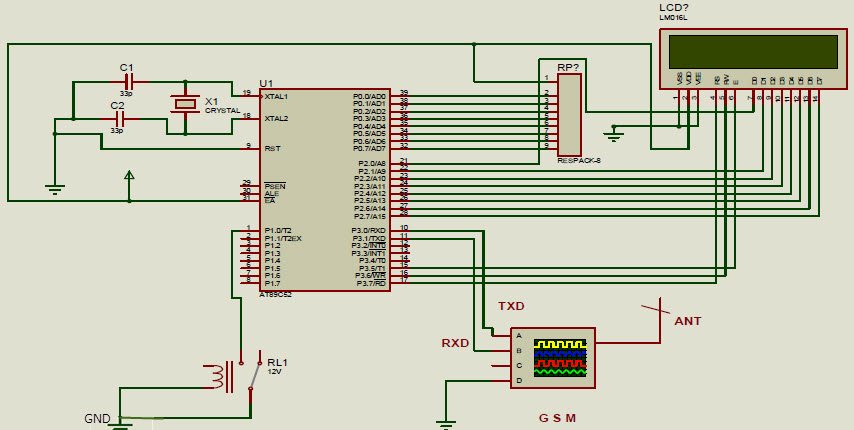
Task: Select the ground symbol beside the LCD
Action: tap(614, 134)
